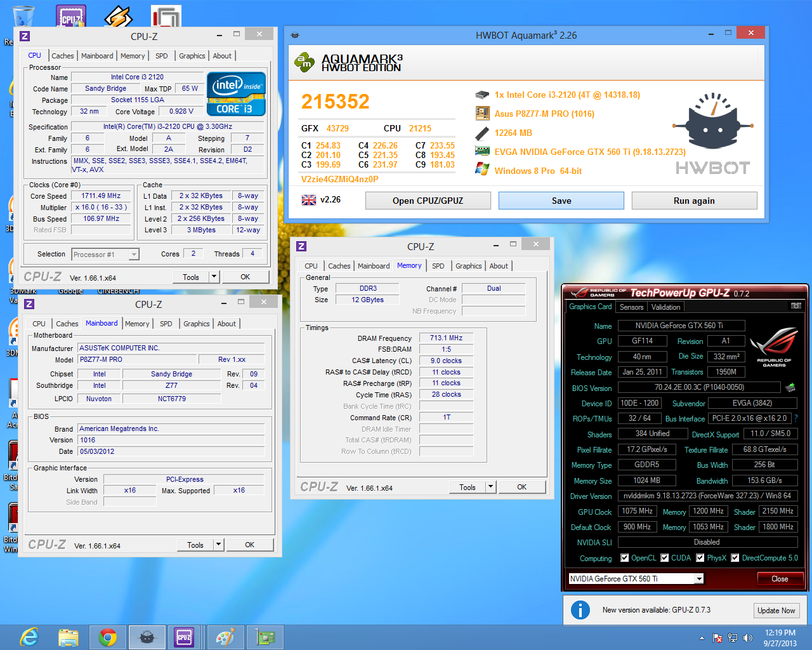812x650 pixels.
Task: Open SPD tab in CPU-Z Memory window
Action: coord(438,266)
